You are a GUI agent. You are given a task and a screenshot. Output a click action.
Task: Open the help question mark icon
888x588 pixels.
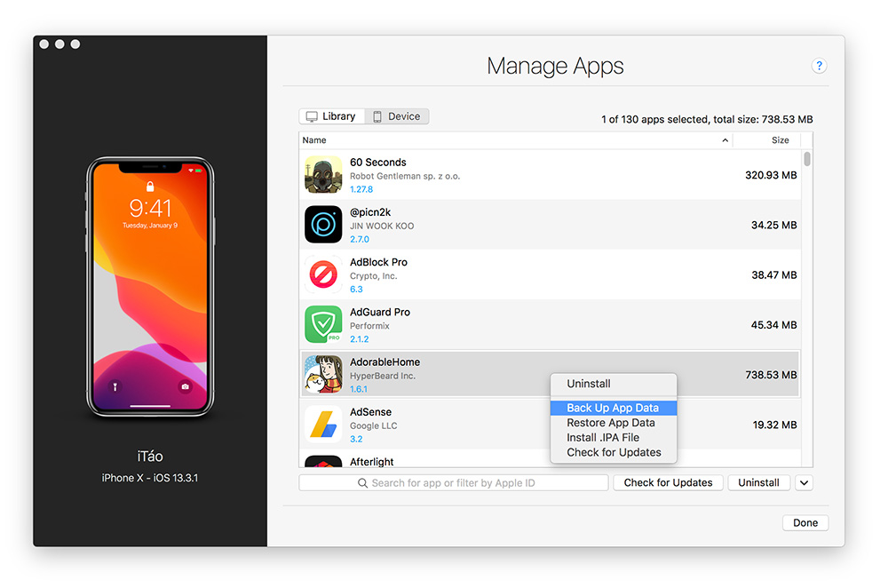click(x=819, y=66)
